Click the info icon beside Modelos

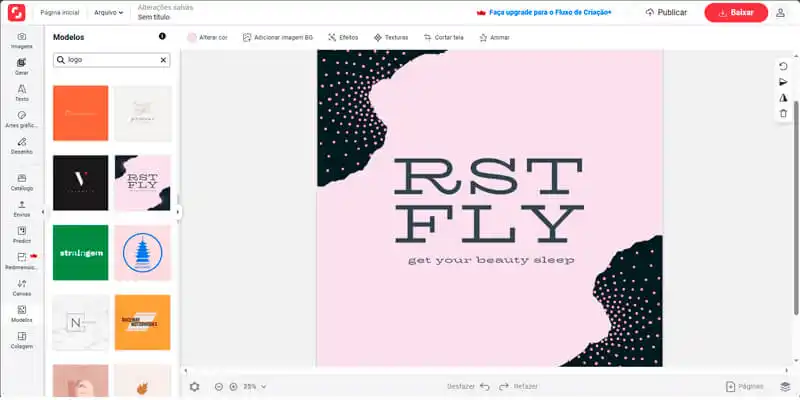[x=162, y=36]
